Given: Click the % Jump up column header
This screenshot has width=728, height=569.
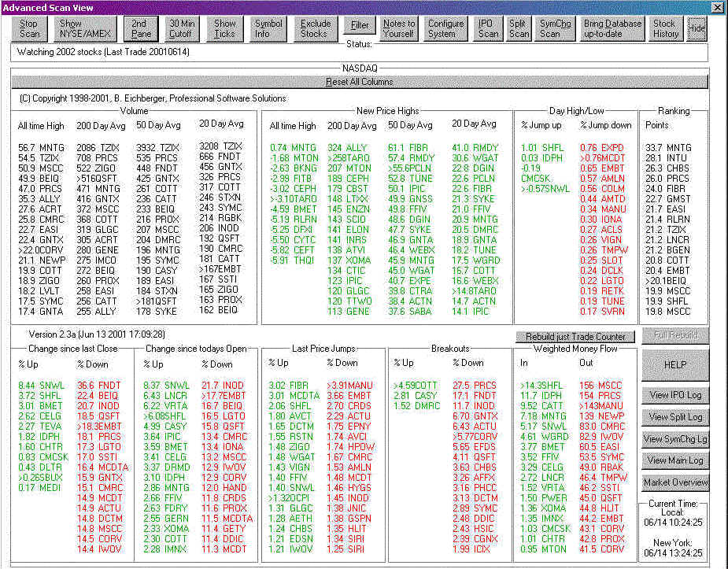Looking at the screenshot, I should coord(541,125).
